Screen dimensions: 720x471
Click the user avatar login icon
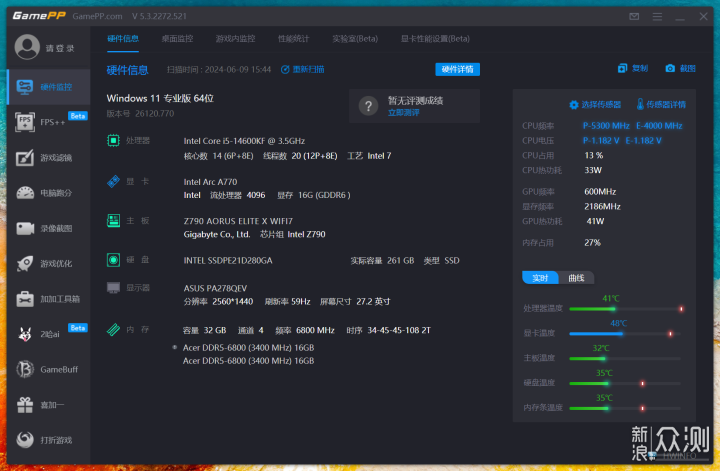pos(27,47)
